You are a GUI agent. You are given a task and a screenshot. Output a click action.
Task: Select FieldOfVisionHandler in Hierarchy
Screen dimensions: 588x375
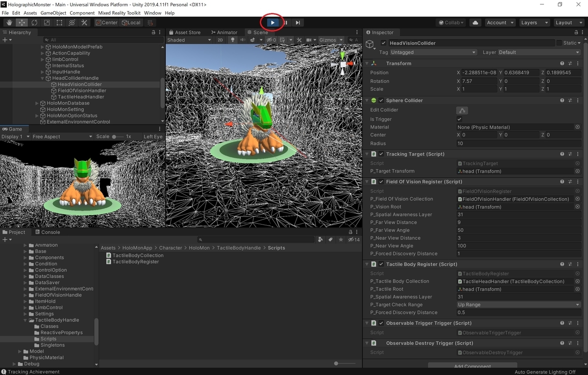[82, 91]
